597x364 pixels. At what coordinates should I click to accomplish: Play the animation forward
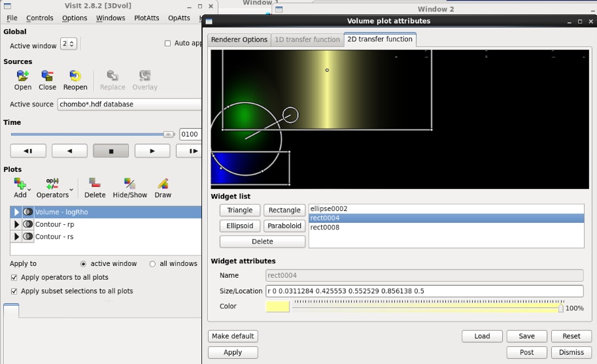point(152,151)
